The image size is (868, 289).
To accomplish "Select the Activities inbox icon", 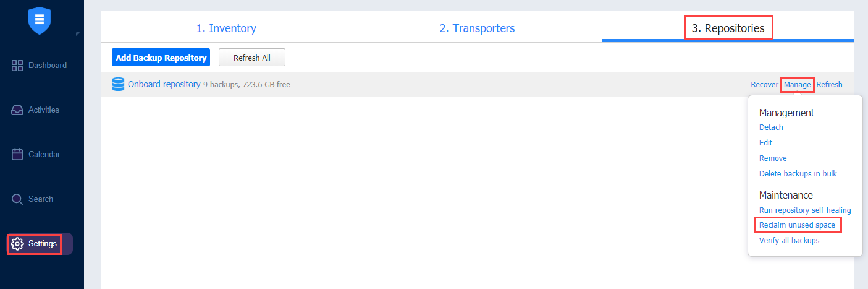I will click(x=17, y=110).
